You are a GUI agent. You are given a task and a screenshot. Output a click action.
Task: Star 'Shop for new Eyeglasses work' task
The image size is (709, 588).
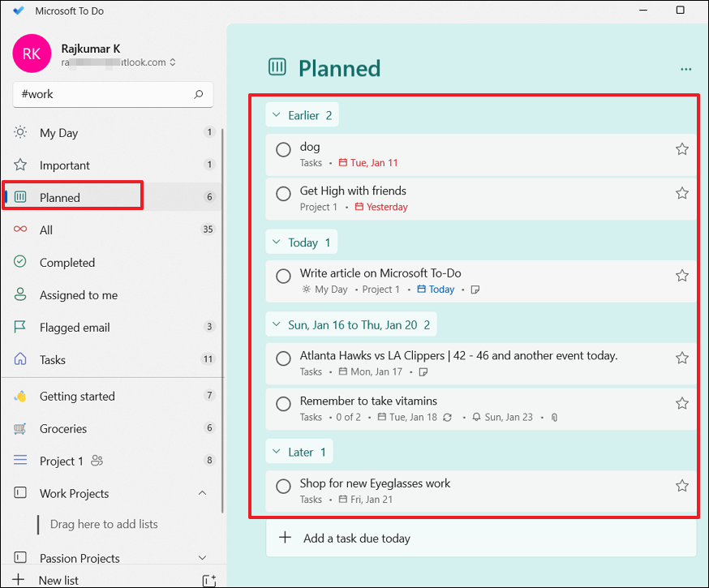point(682,486)
